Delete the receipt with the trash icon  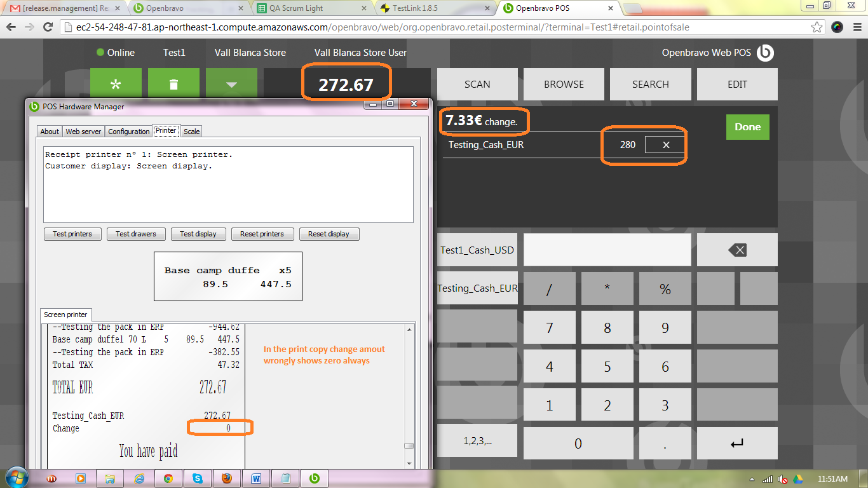click(173, 84)
